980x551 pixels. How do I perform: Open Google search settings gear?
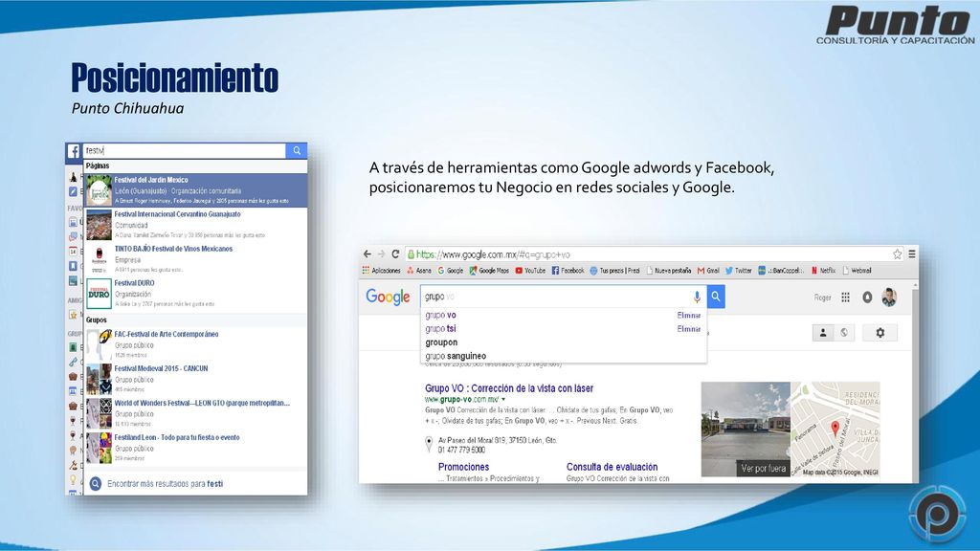880,333
